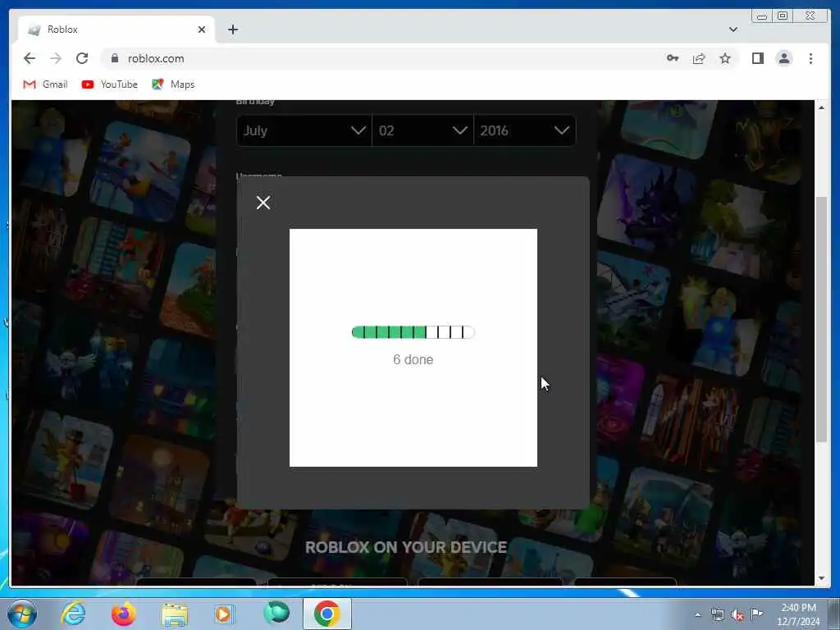Open Chrome's three-dot menu
The width and height of the screenshot is (840, 630).
810,58
